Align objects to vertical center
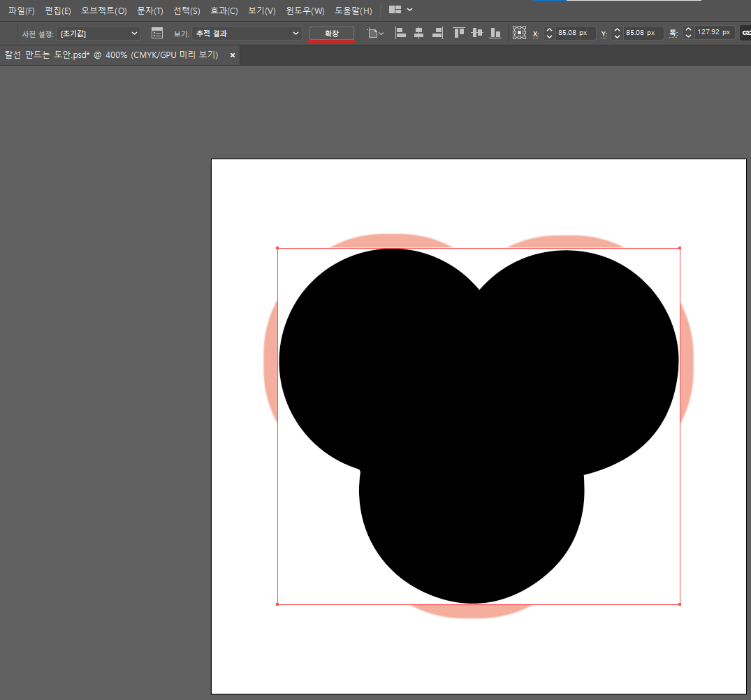Viewport: 751px width, 700px height. (x=477, y=33)
